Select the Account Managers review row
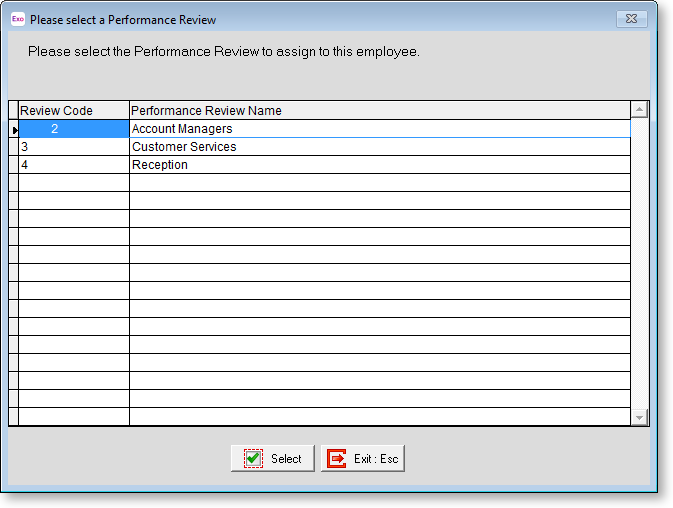 click(380, 129)
